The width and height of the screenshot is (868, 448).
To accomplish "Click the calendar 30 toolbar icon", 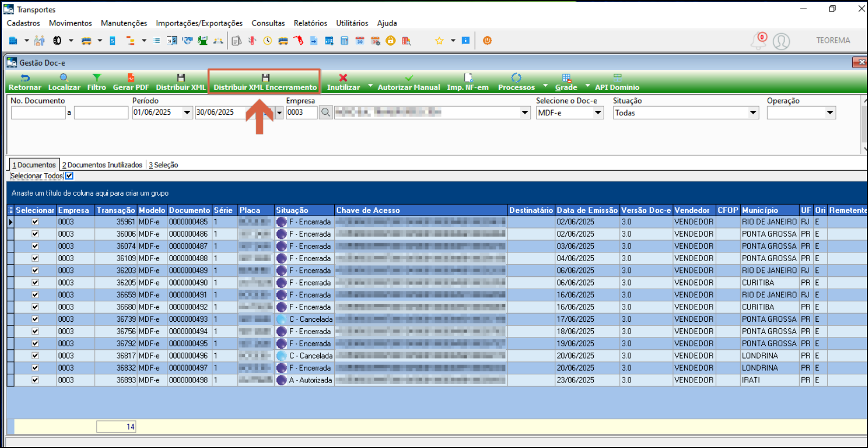I will 360,41.
